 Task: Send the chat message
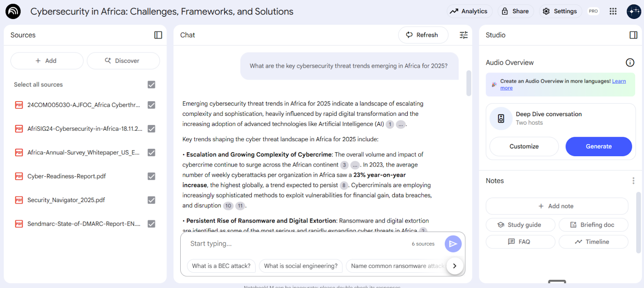(x=453, y=244)
